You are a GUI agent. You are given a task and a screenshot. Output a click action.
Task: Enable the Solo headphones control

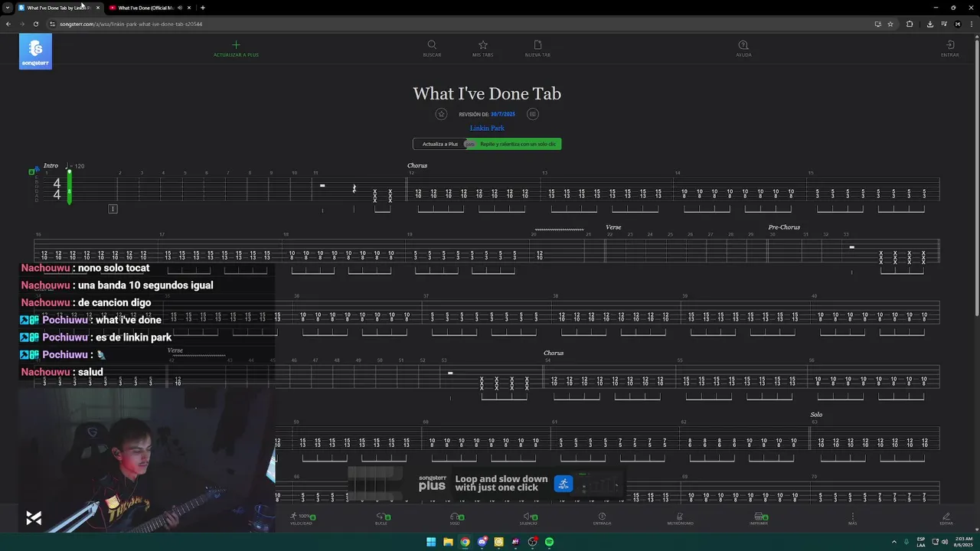click(x=455, y=519)
